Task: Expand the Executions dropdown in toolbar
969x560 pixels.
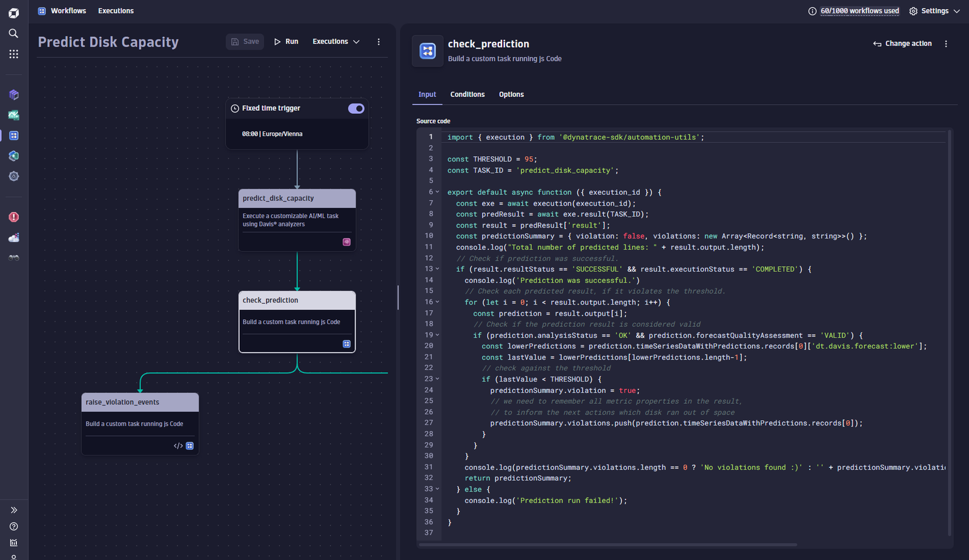Action: [336, 42]
